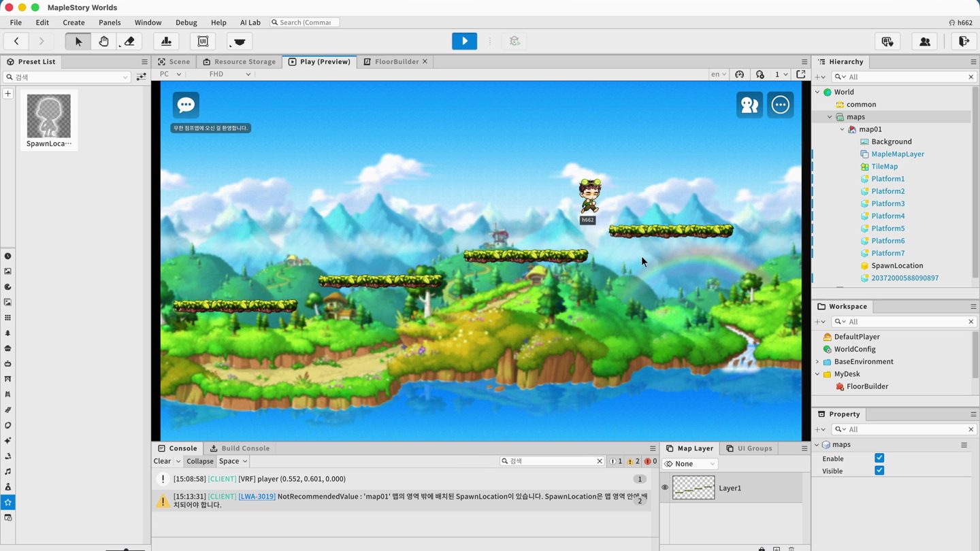Open the in-game more options circle
The height and width of the screenshot is (551, 980).
781,105
